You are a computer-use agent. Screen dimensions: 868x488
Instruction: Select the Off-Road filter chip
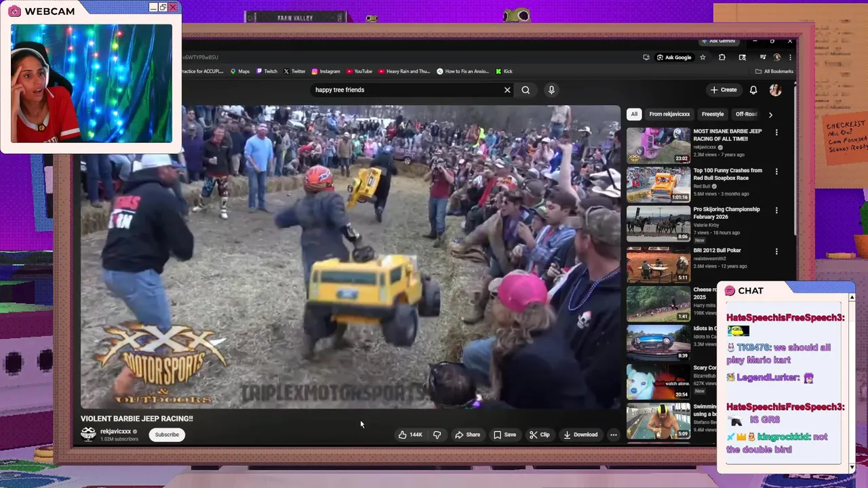point(746,114)
